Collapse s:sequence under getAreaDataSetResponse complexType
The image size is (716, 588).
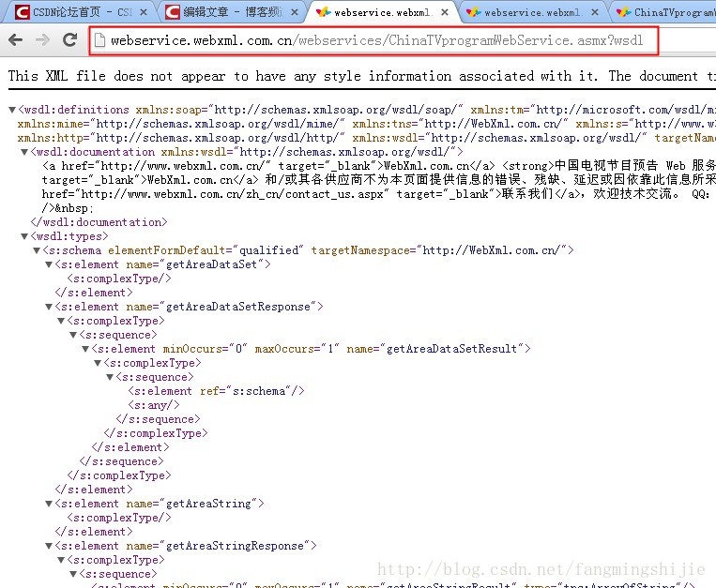tap(73, 335)
